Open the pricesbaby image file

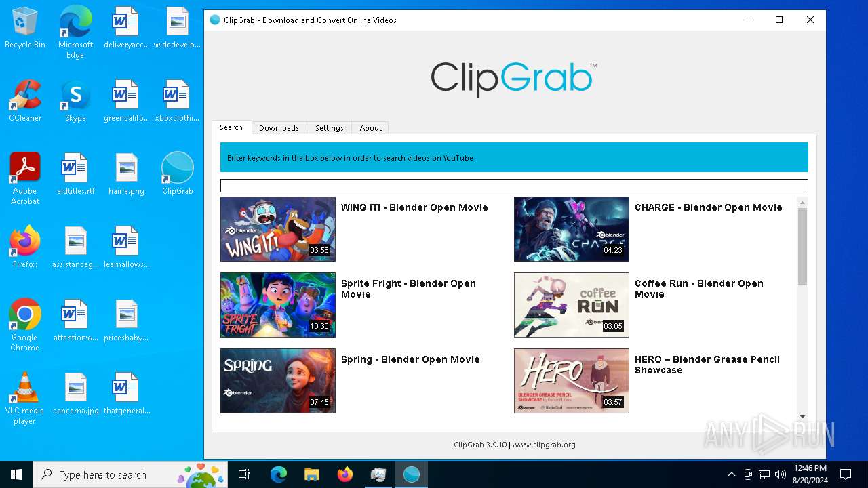[x=125, y=321]
